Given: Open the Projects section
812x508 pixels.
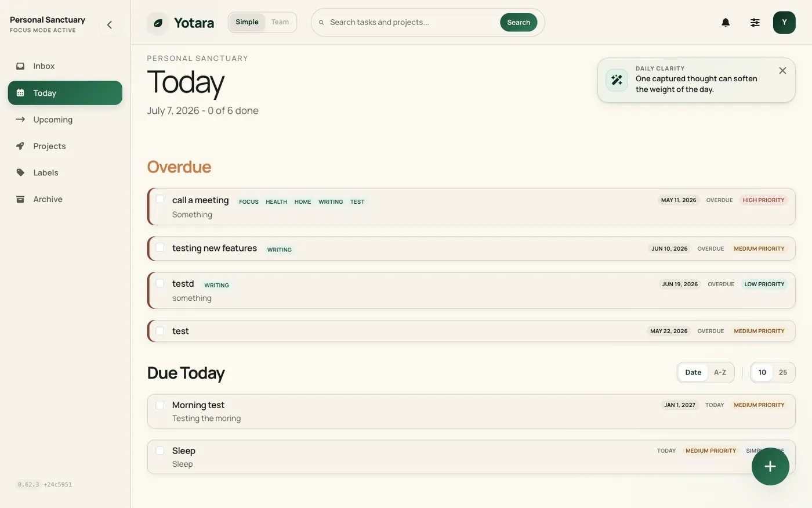Looking at the screenshot, I should 65,146.
